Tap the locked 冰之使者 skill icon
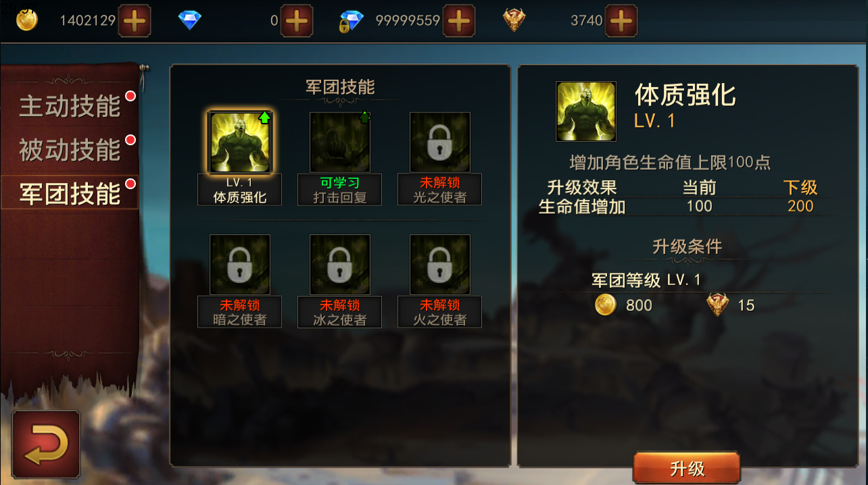868x485 pixels. click(340, 265)
